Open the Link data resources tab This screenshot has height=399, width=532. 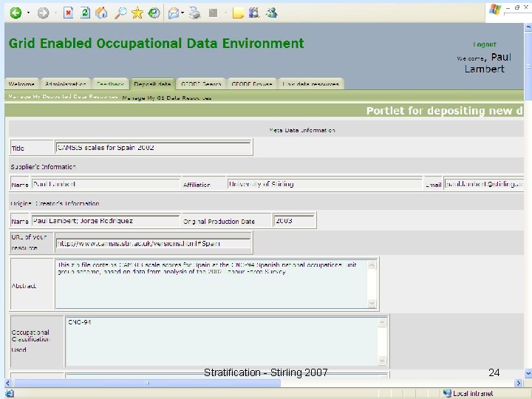tap(311, 83)
